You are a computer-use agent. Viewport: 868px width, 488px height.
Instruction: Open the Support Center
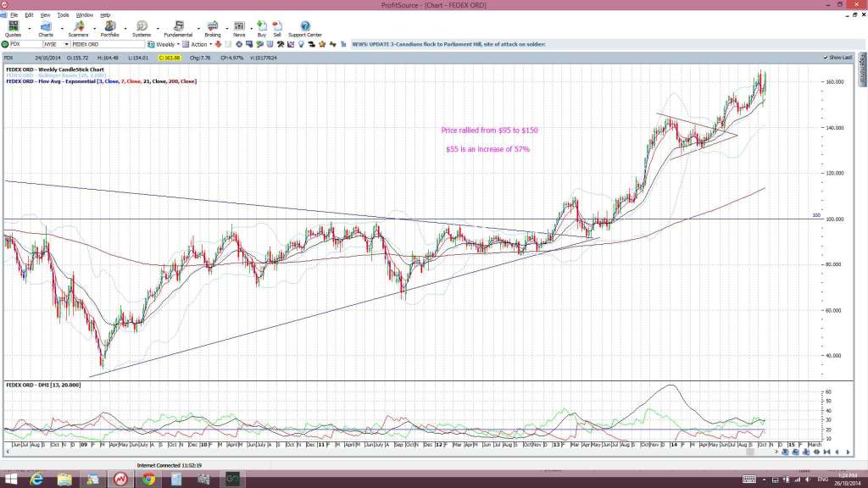[304, 29]
